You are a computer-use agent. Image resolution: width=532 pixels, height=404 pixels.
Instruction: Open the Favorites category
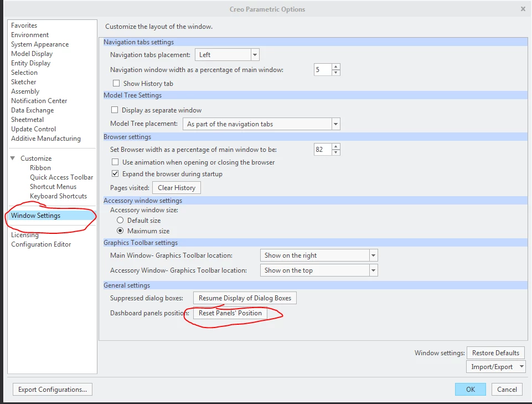[x=24, y=25]
